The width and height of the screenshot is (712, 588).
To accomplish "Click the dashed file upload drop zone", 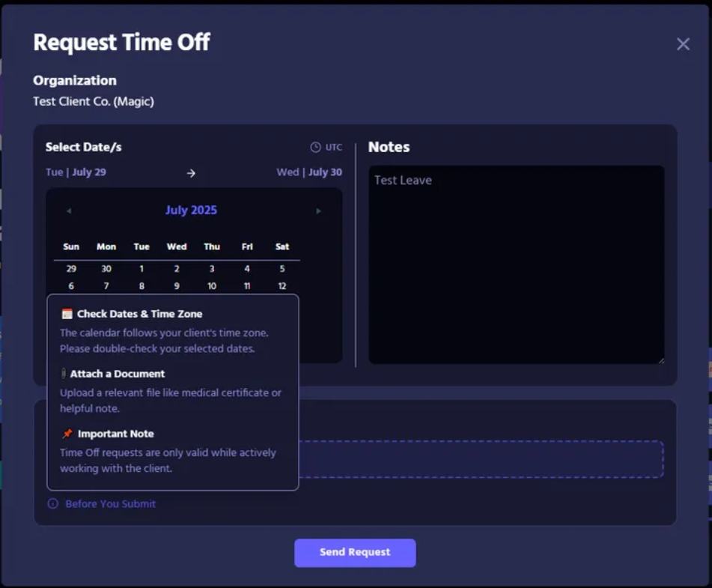I will coord(481,459).
